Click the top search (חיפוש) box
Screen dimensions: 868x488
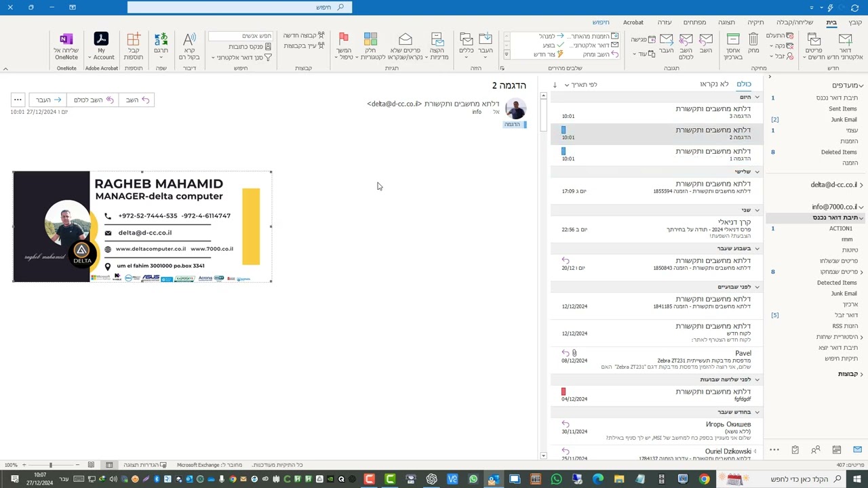(239, 7)
